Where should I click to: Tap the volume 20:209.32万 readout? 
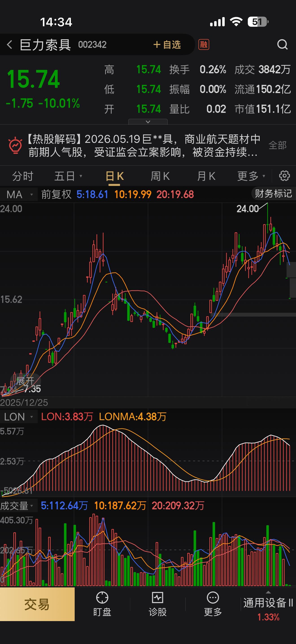[178, 506]
